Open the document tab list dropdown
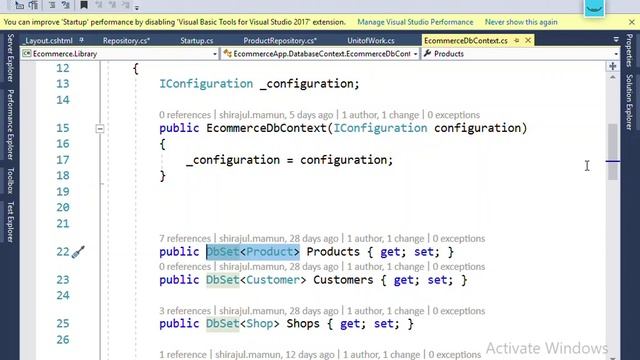 click(616, 40)
